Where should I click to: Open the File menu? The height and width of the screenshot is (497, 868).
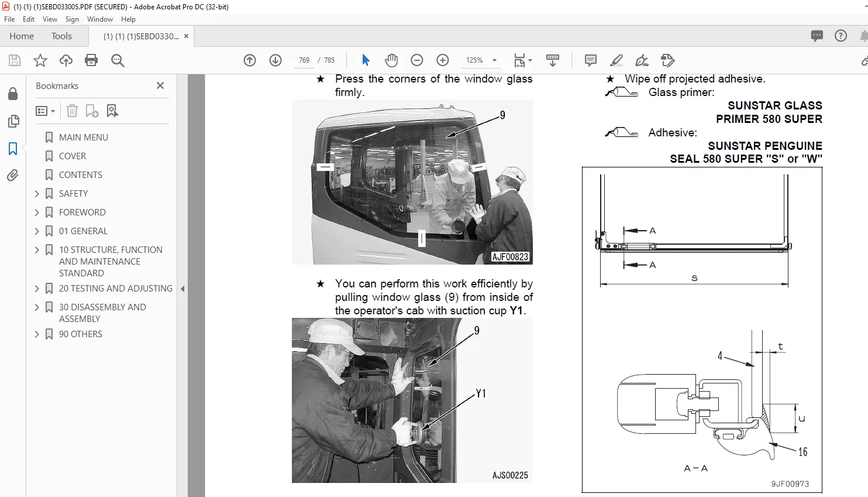point(9,19)
